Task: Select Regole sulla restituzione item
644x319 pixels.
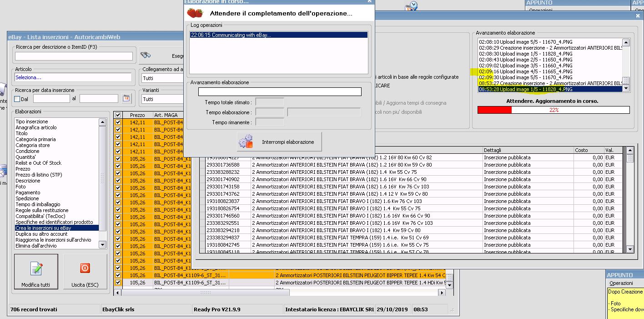Action: point(42,210)
